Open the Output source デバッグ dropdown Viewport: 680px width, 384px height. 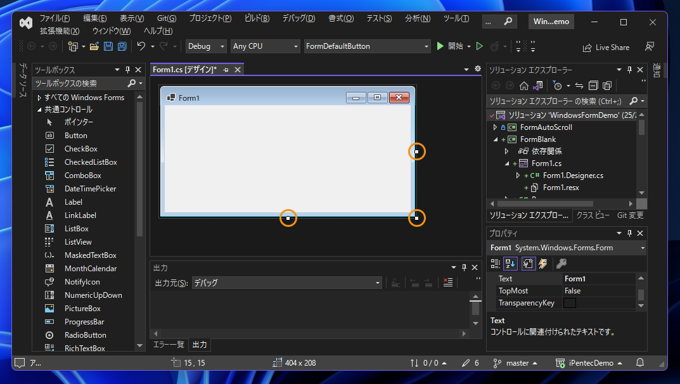pyautogui.click(x=287, y=283)
